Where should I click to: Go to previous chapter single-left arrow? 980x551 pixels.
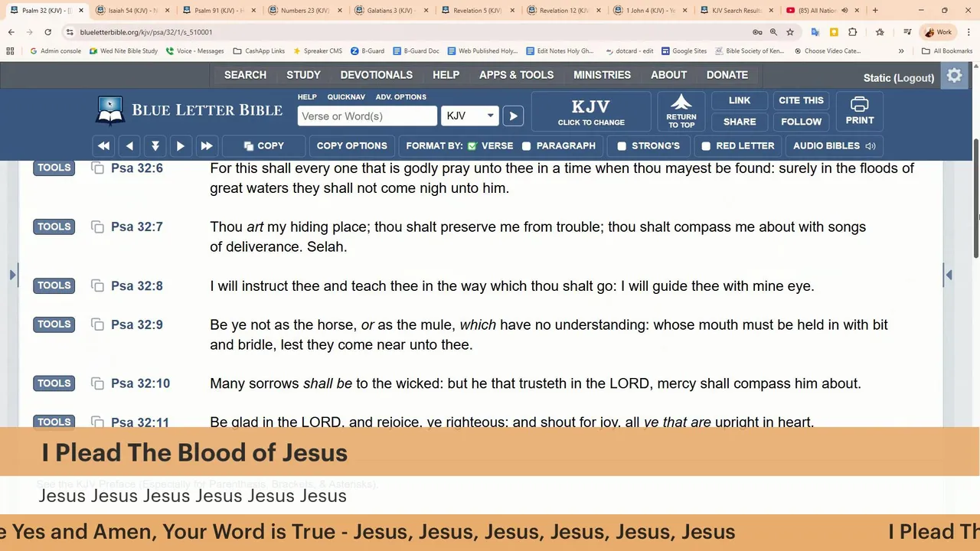pyautogui.click(x=129, y=145)
